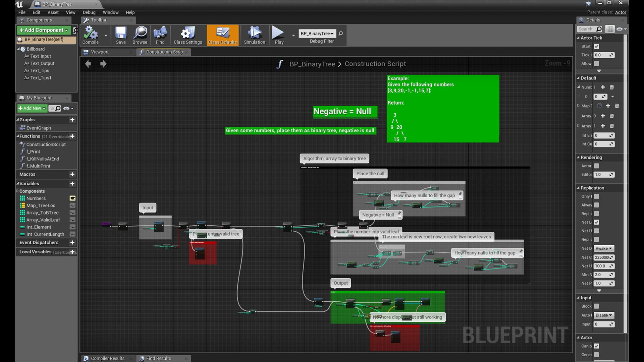Viewport: 644px width, 362px height.
Task: Compile the blueprint
Action: (90, 35)
